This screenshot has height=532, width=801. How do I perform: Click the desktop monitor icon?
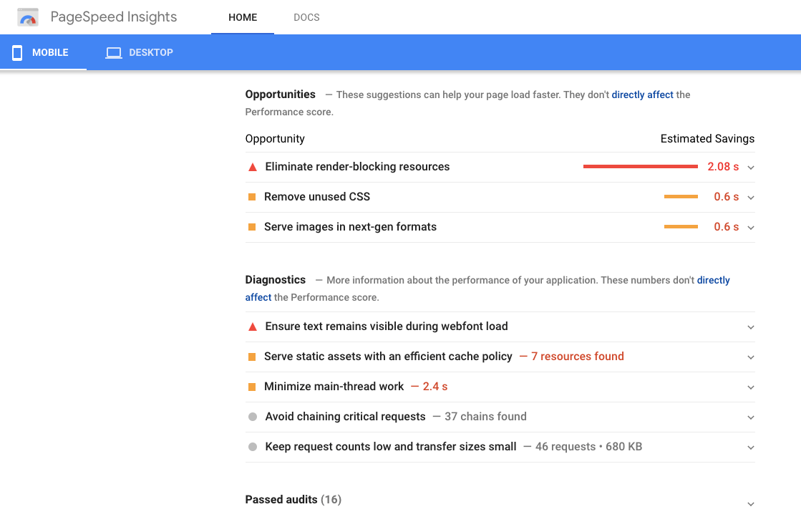(x=114, y=52)
